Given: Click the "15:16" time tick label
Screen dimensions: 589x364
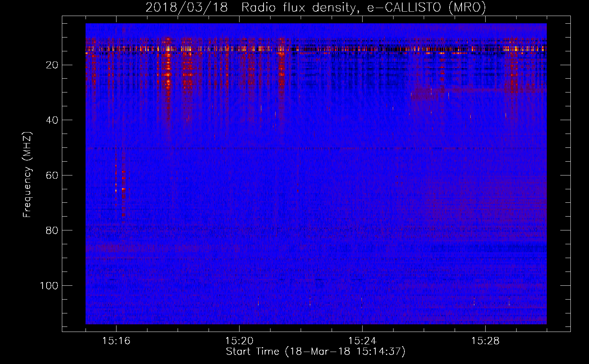Looking at the screenshot, I should coord(116,341).
